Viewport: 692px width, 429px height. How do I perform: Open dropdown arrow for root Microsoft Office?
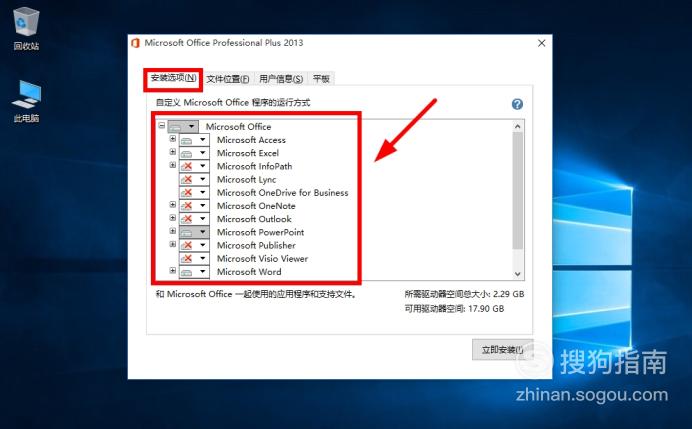(x=192, y=127)
